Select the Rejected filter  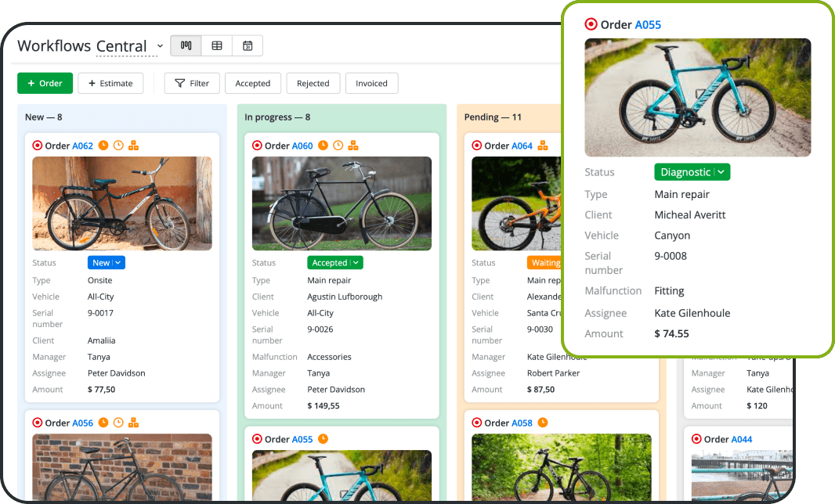click(x=313, y=83)
